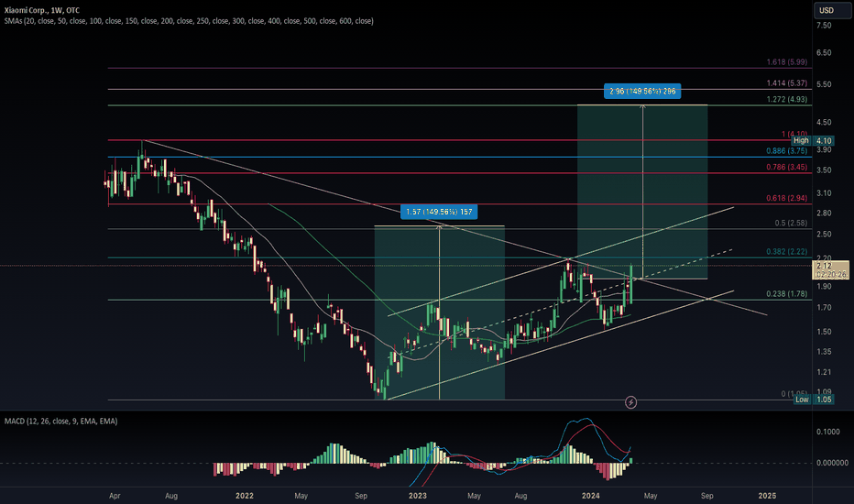Screen dimensions: 854x504
Task: Select the 1.272 (4.93) Fibonacci label
Action: (x=787, y=99)
